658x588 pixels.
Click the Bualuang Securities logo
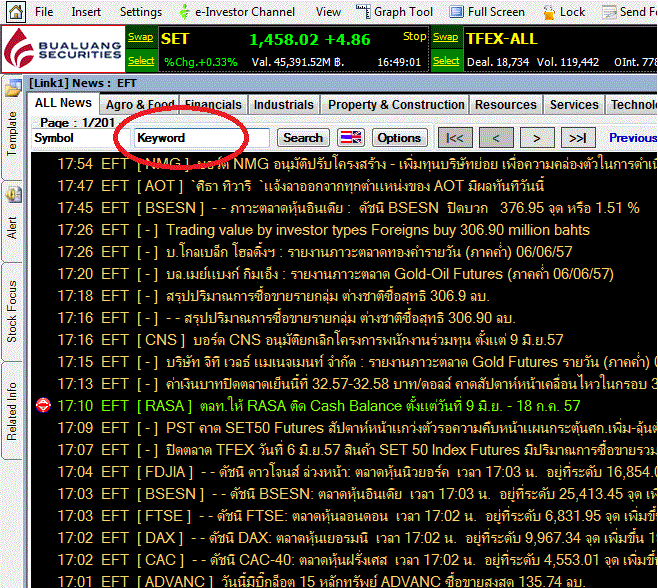tap(63, 49)
